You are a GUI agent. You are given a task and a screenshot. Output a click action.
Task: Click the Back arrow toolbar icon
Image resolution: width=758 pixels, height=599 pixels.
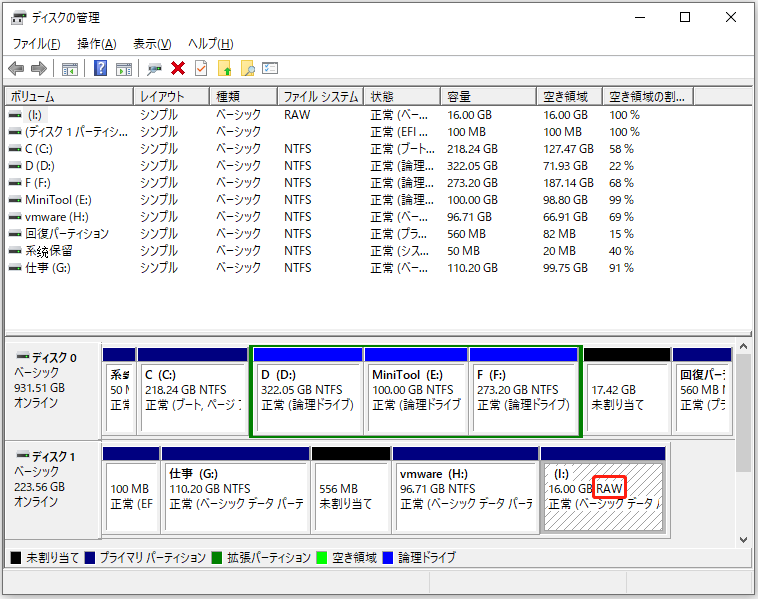pos(16,69)
